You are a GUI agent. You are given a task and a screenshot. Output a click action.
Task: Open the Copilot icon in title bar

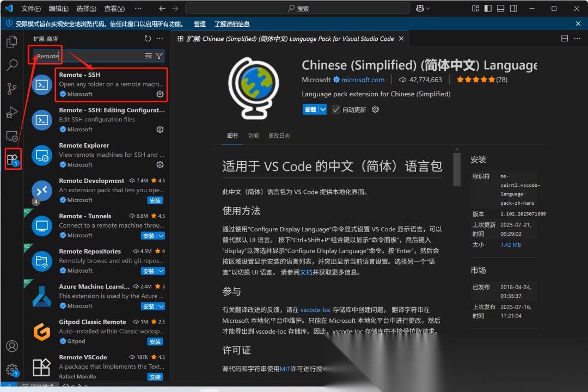pos(420,8)
